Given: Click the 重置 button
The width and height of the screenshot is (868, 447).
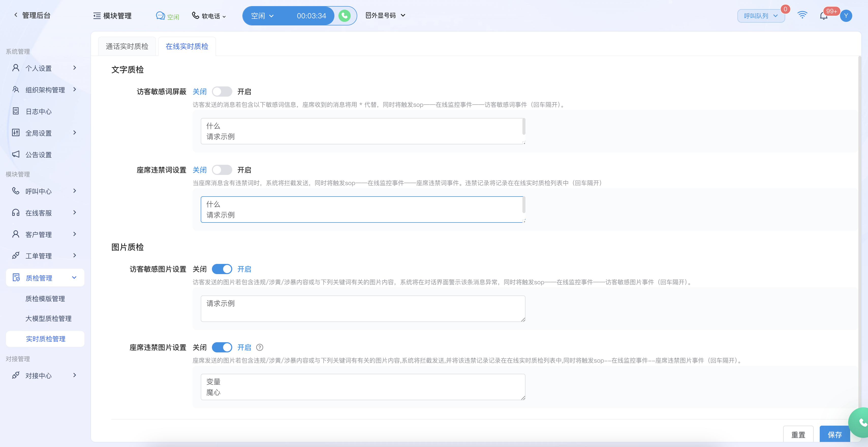Looking at the screenshot, I should (798, 435).
